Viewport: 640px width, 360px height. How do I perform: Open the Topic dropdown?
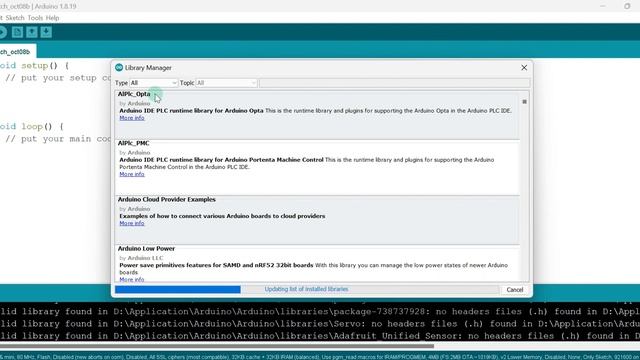click(x=226, y=83)
